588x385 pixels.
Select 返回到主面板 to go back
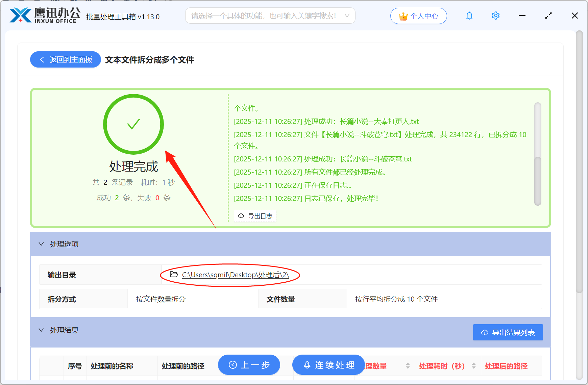click(65, 59)
